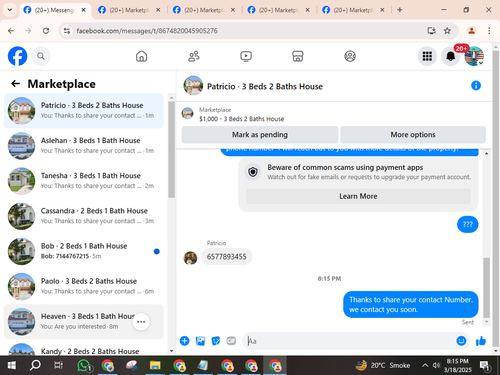The height and width of the screenshot is (375, 500).
Task: Switch to the second Marketplace browser tab
Action: point(128,10)
